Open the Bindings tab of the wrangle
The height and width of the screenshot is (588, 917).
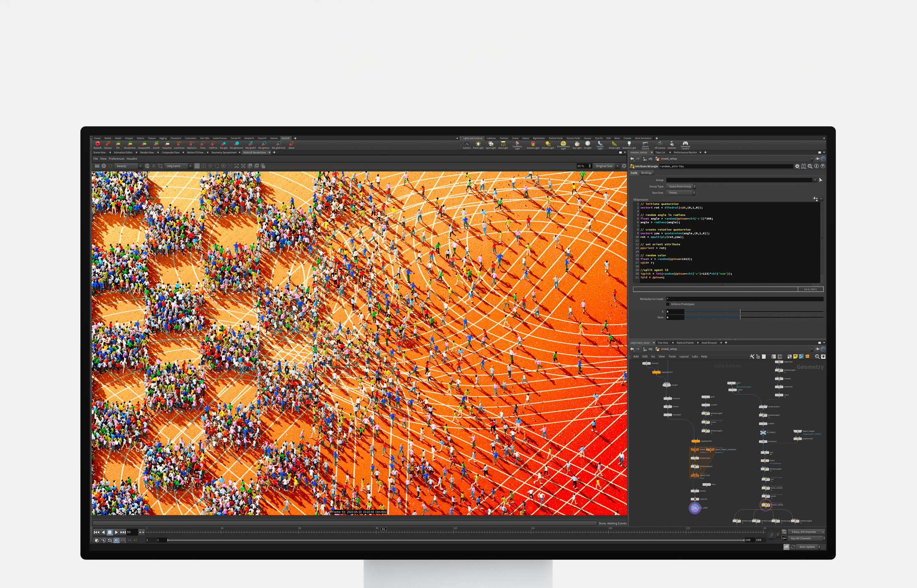point(646,173)
